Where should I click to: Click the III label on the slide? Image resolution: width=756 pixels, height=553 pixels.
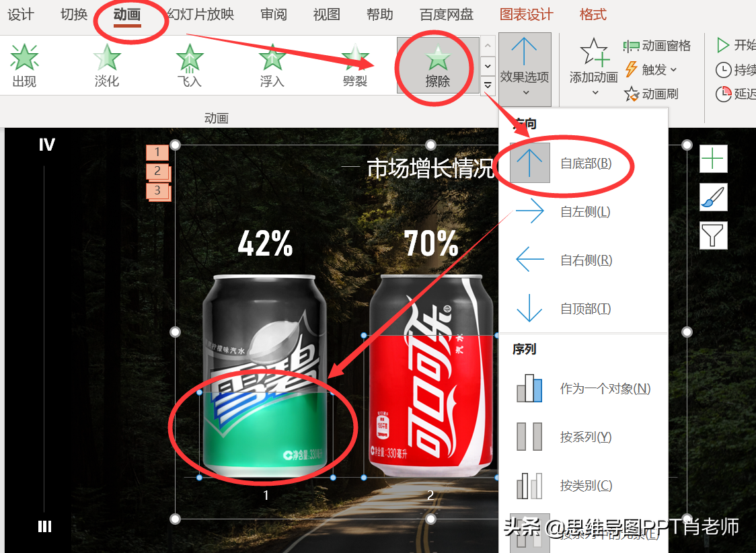tap(45, 527)
